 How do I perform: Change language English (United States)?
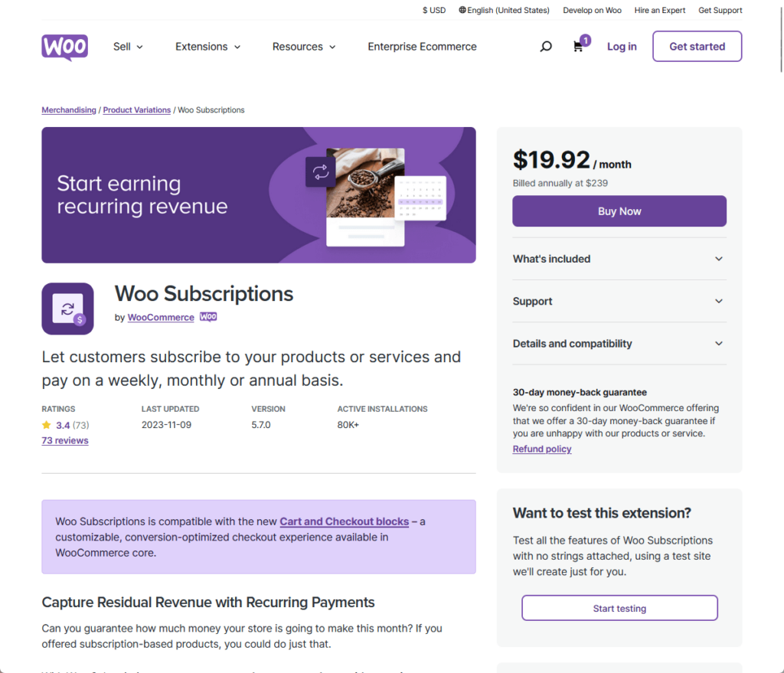click(x=504, y=10)
